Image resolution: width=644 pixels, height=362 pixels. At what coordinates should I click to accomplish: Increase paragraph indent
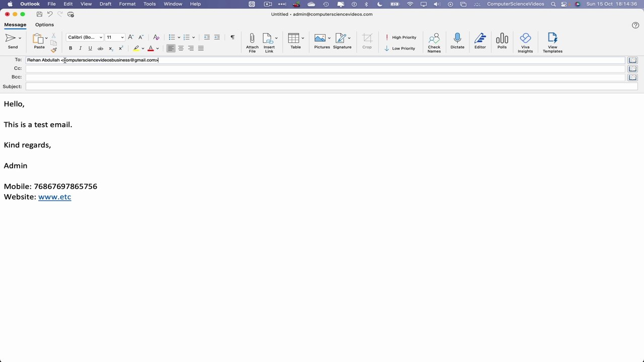[217, 37]
